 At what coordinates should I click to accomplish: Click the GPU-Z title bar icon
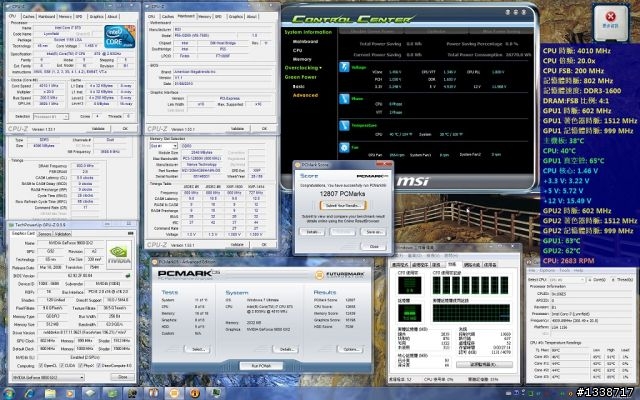11,225
